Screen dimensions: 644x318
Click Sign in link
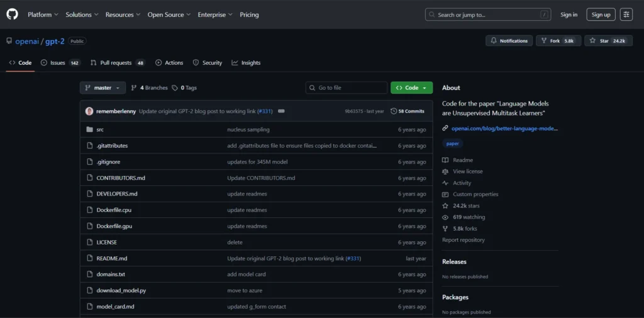pos(569,14)
